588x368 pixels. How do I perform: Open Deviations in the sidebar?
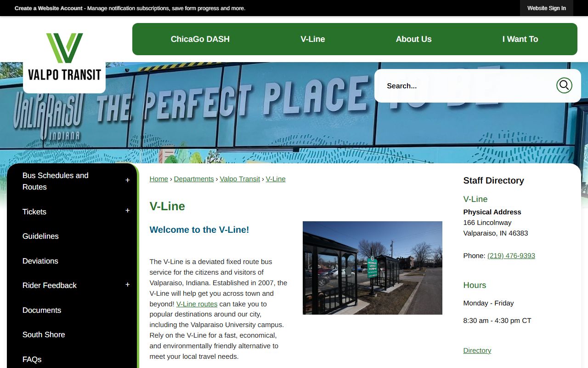point(40,261)
